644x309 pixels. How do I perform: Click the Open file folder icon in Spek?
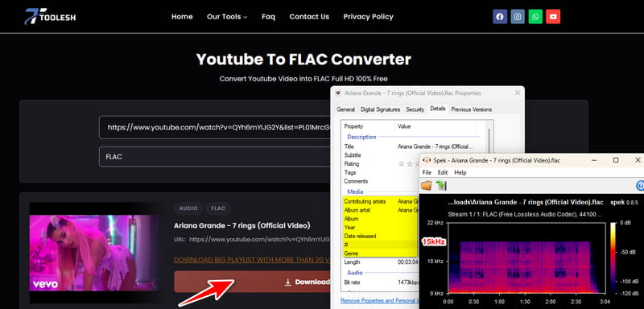pyautogui.click(x=427, y=186)
